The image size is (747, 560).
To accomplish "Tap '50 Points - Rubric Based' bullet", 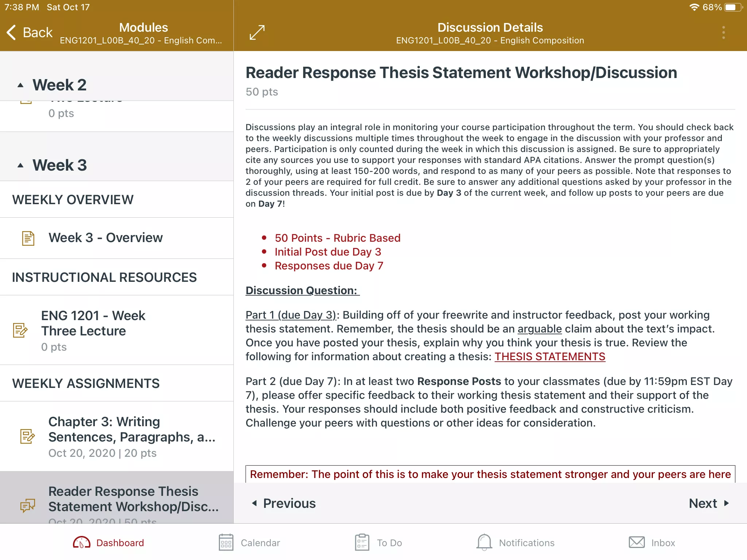I will pos(337,238).
